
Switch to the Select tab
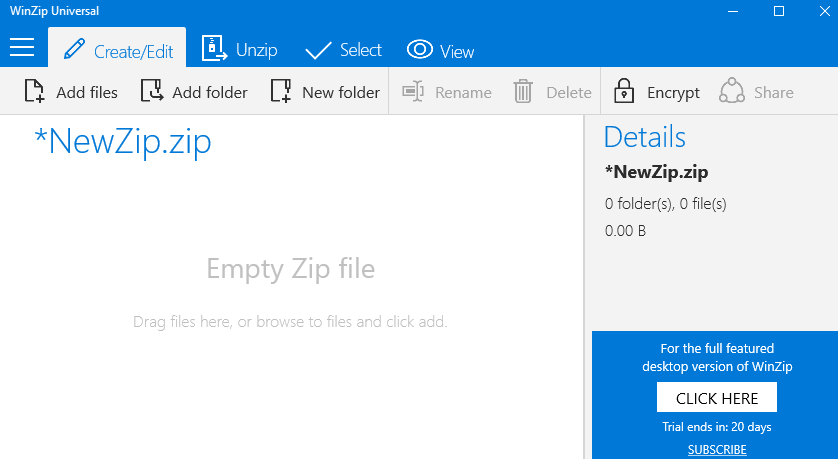click(x=343, y=50)
